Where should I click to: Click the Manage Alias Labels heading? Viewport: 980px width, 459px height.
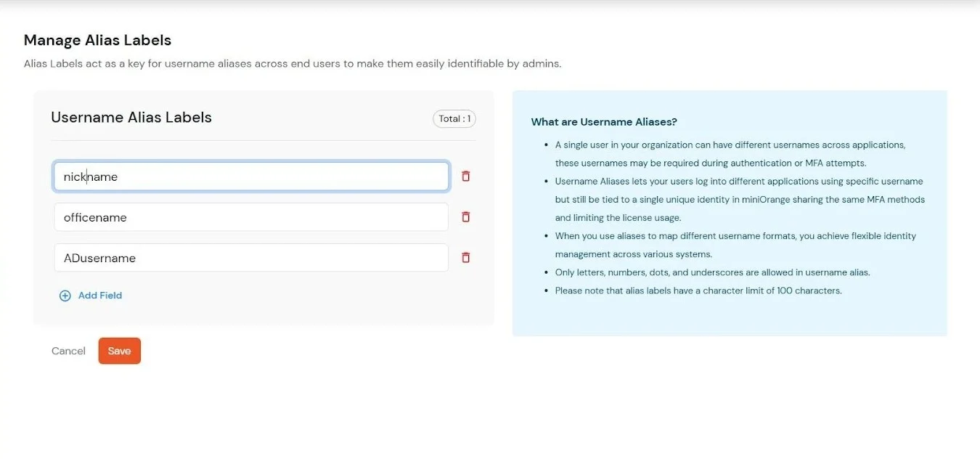point(97,40)
